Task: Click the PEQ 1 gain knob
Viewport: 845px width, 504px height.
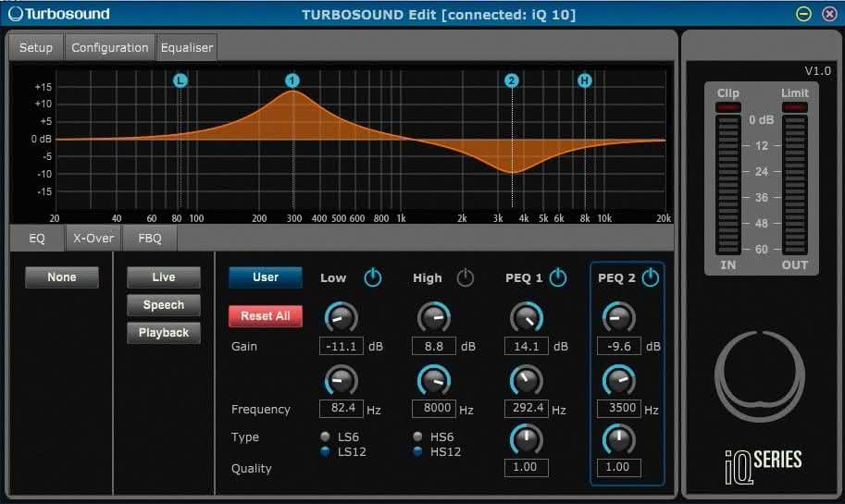Action: (527, 317)
